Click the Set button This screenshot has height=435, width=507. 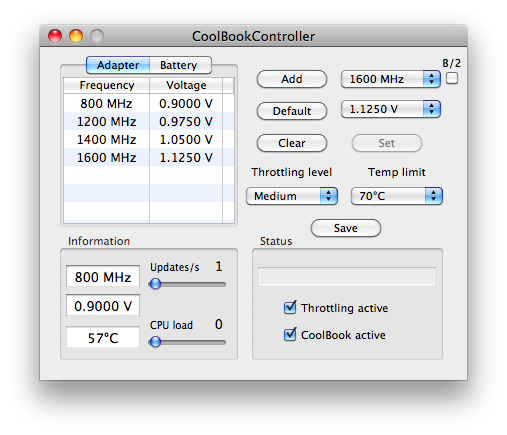pyautogui.click(x=387, y=143)
